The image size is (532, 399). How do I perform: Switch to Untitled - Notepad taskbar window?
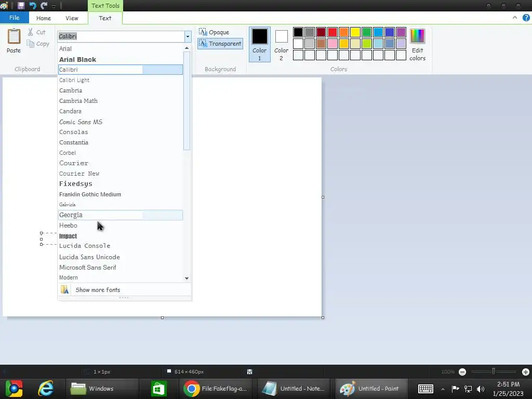[x=294, y=389]
